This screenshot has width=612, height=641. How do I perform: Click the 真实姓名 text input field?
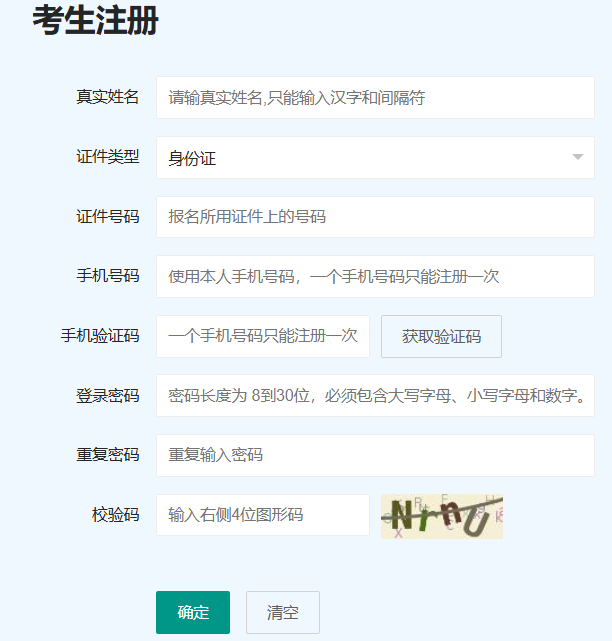tap(375, 98)
